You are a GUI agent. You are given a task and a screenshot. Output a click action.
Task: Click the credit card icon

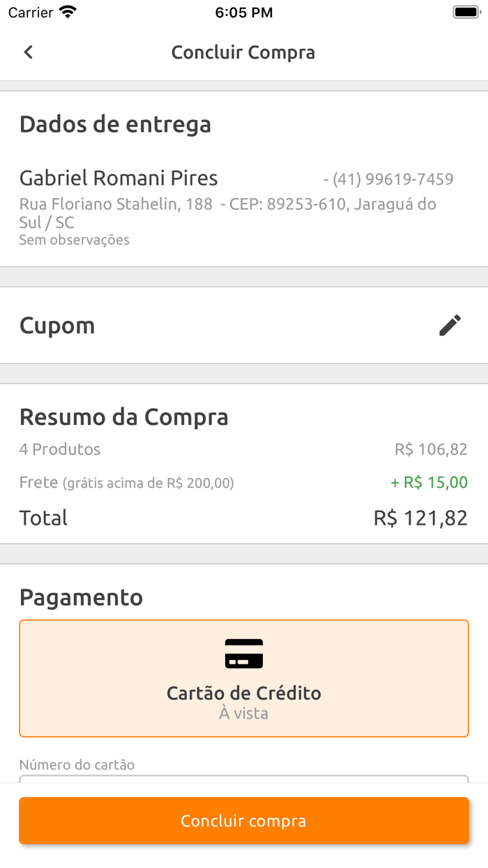pos(243,654)
